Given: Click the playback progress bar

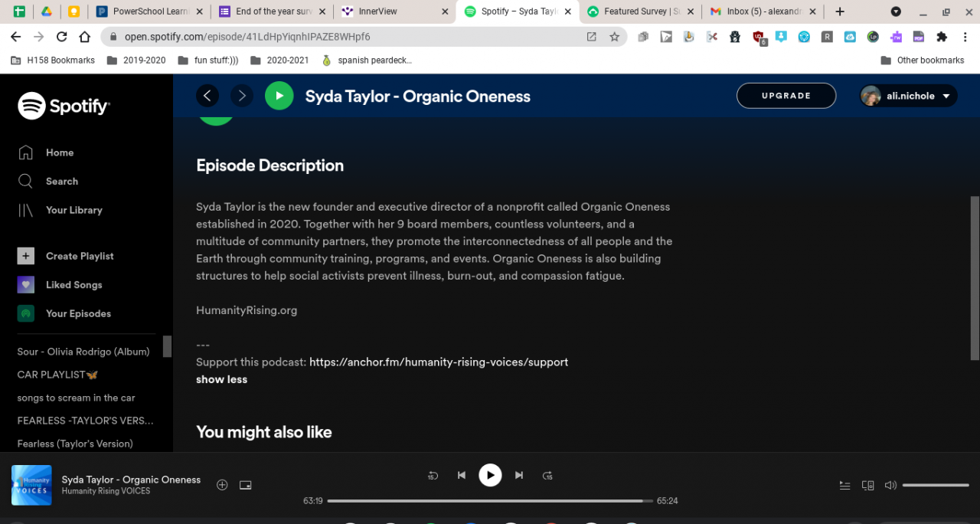Looking at the screenshot, I should (490, 501).
